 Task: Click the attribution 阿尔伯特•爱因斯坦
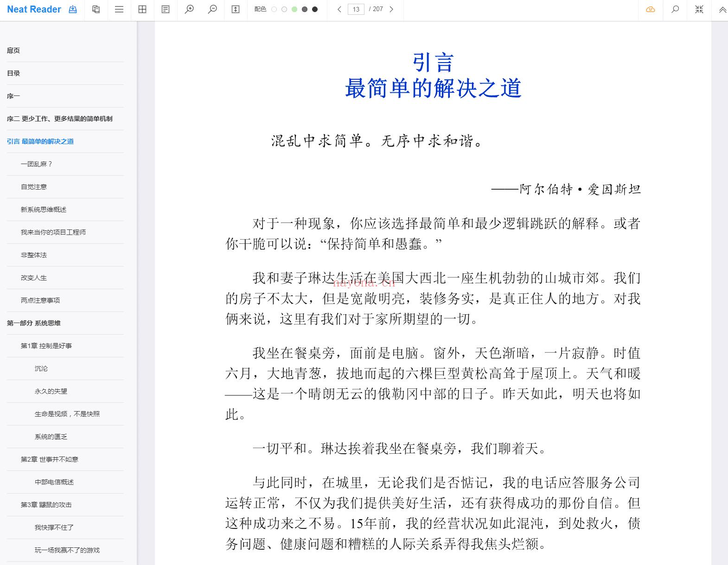[580, 189]
